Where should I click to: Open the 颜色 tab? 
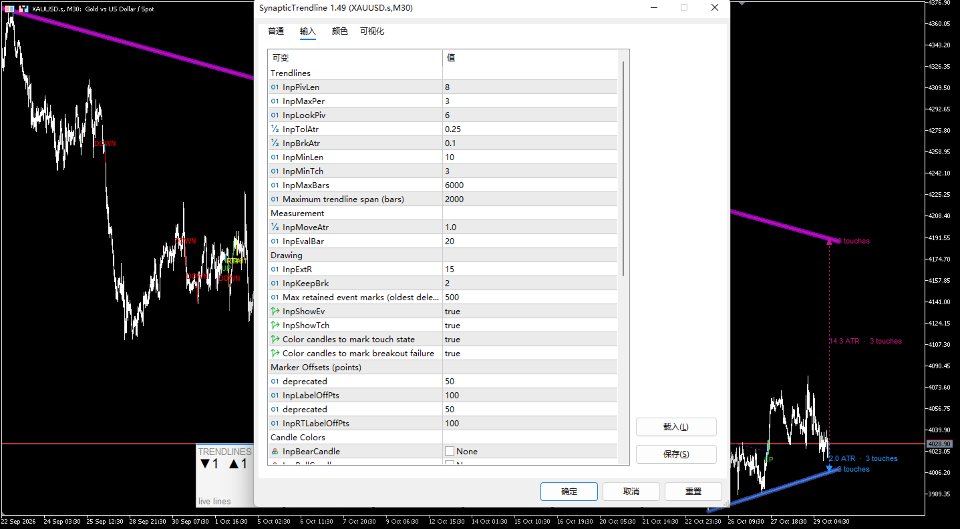coord(339,31)
